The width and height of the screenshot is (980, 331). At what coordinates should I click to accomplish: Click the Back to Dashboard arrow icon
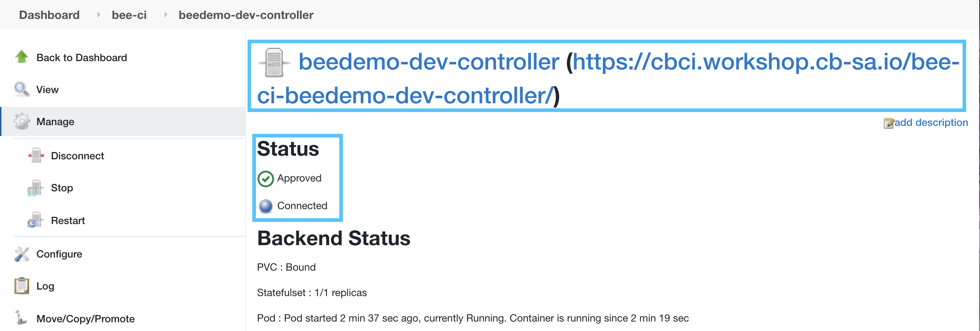click(22, 56)
